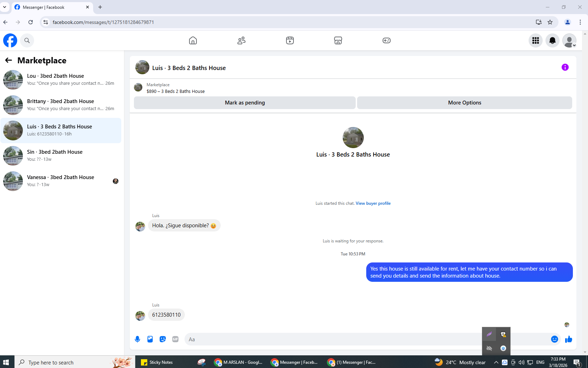Click Luis's avatar beside the phone number
The height and width of the screenshot is (368, 588).
click(140, 316)
